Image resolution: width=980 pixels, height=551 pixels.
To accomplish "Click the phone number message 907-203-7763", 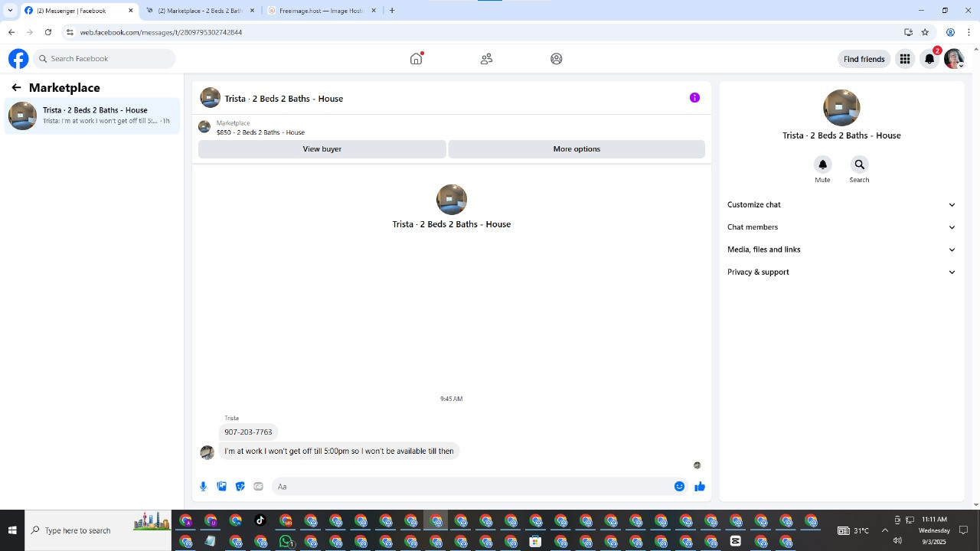I will [248, 432].
